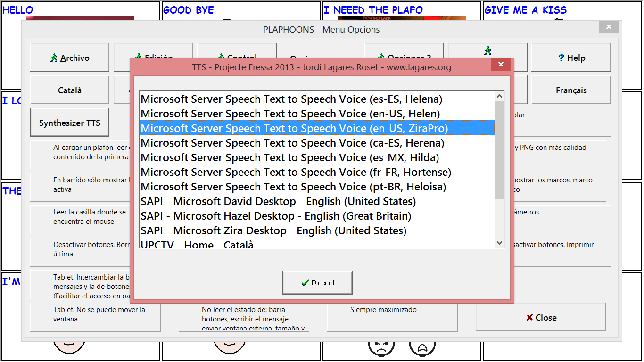Screen dimensions: 644x362
Task: Click the GIVE ME A KISS cell
Action: (562, 10)
